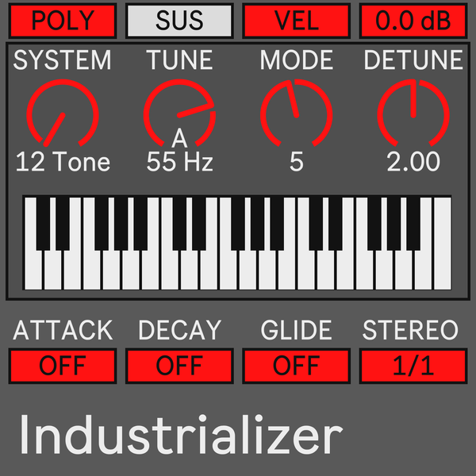Click the first black piano key
The image size is (476, 476).
click(x=43, y=224)
